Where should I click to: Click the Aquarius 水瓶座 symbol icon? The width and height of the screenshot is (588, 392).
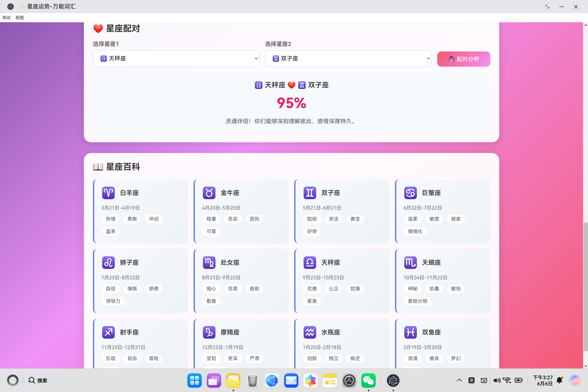[310, 332]
